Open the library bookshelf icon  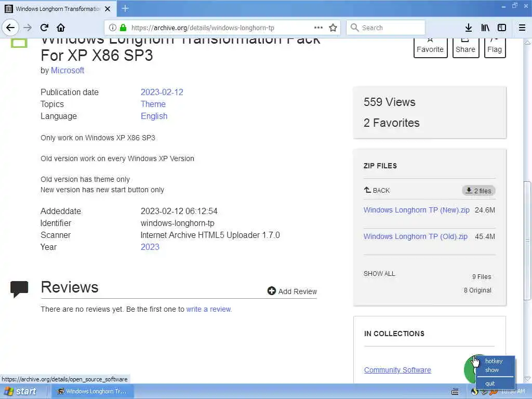485,28
